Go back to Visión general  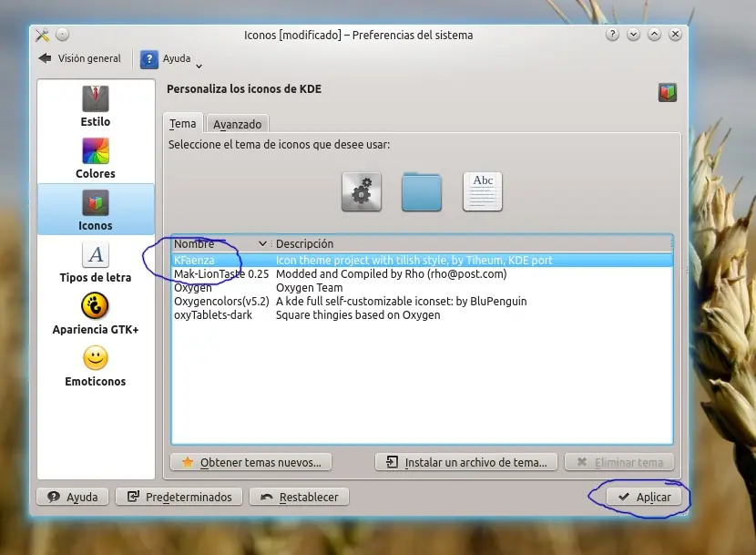pos(80,58)
